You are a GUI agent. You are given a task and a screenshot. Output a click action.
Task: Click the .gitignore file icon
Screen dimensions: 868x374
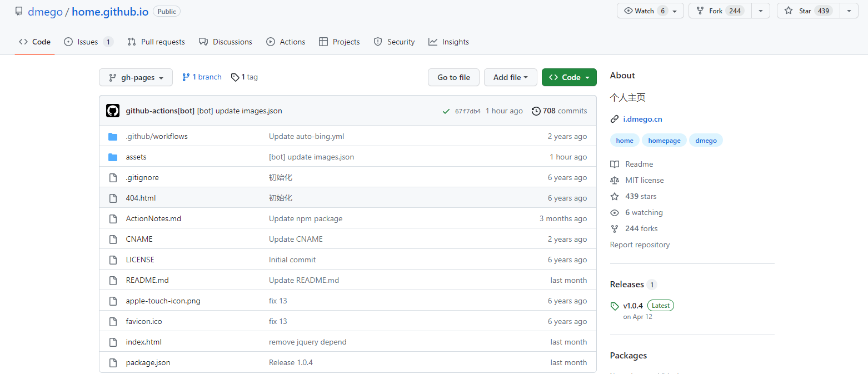113,178
